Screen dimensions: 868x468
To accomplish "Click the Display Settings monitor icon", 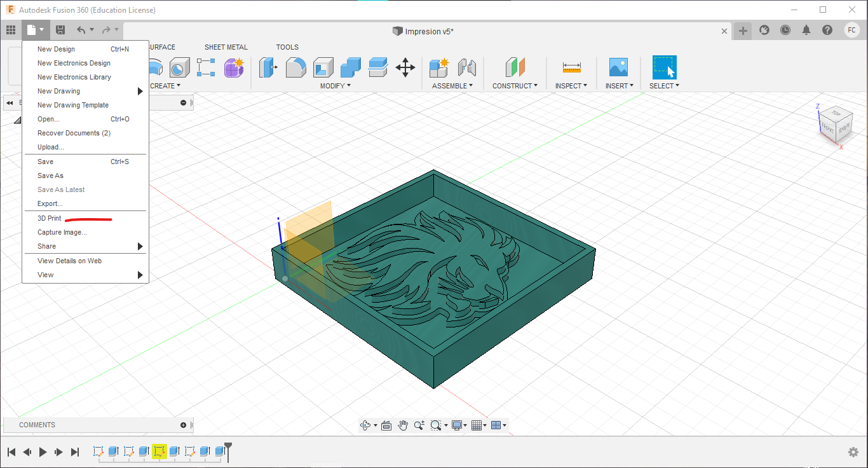I will coord(456,425).
